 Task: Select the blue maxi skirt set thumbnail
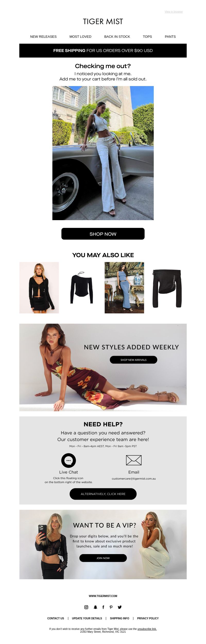(x=124, y=288)
